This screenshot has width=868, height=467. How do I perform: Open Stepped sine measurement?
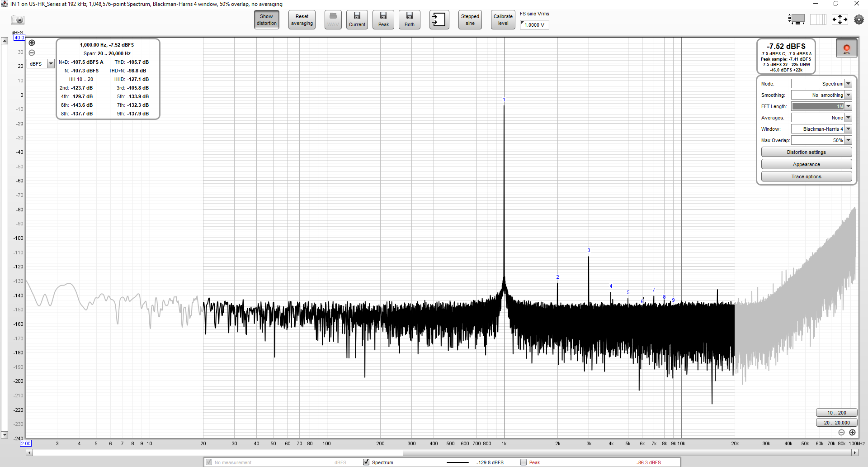click(x=470, y=20)
